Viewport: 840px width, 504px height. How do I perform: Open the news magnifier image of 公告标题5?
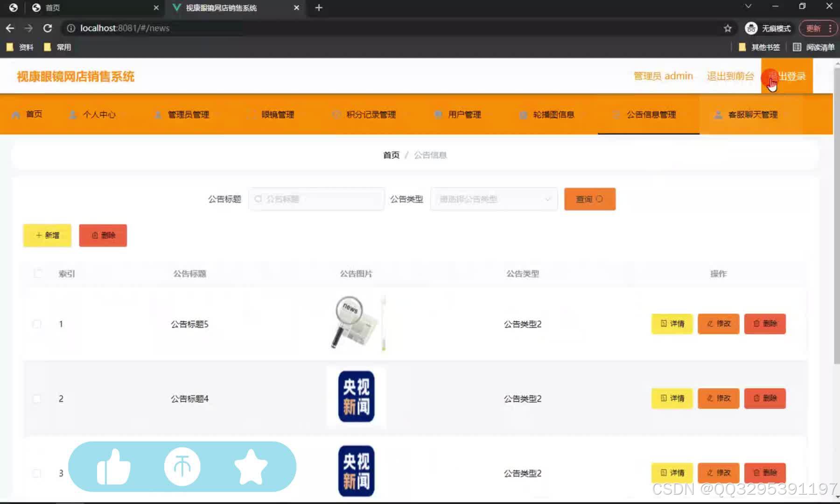pyautogui.click(x=357, y=323)
